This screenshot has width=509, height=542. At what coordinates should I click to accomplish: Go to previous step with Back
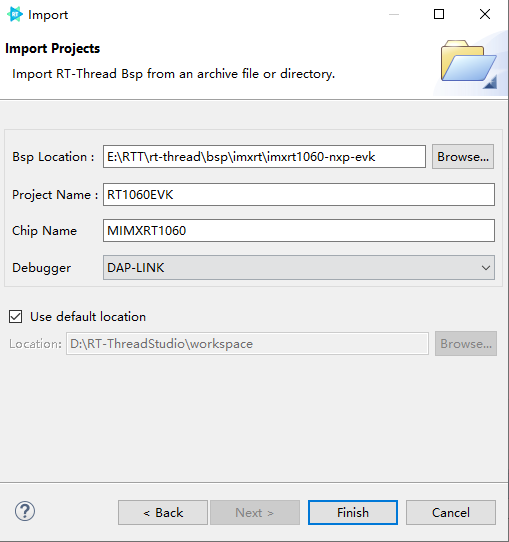(163, 512)
